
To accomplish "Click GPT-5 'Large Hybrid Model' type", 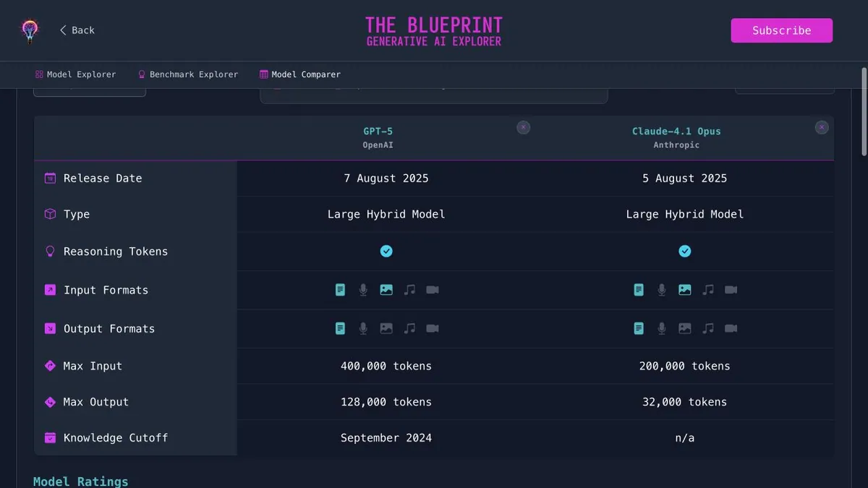I will (386, 214).
